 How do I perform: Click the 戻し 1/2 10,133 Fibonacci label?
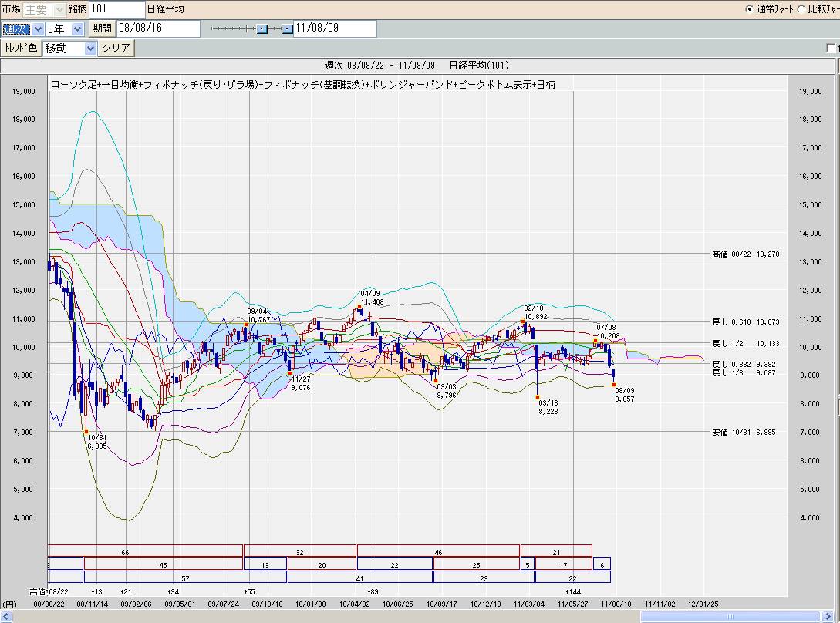[x=746, y=343]
